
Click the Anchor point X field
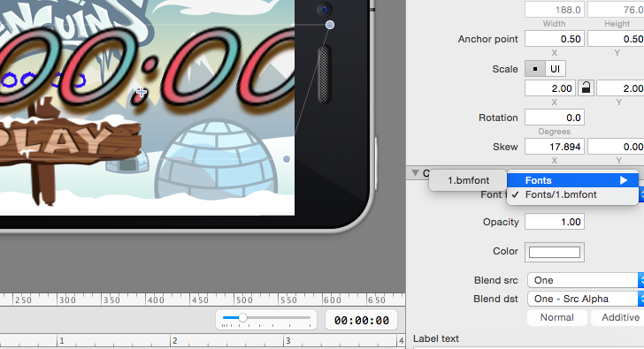pyautogui.click(x=555, y=39)
